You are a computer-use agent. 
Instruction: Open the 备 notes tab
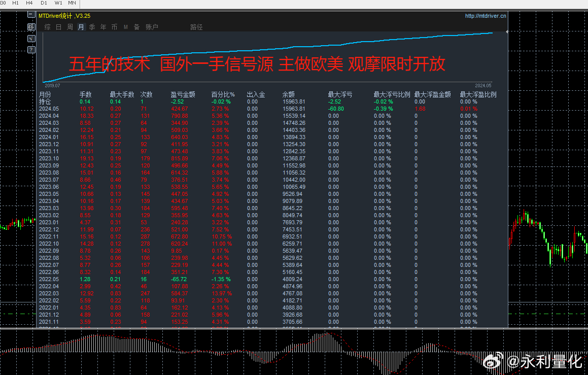[137, 27]
